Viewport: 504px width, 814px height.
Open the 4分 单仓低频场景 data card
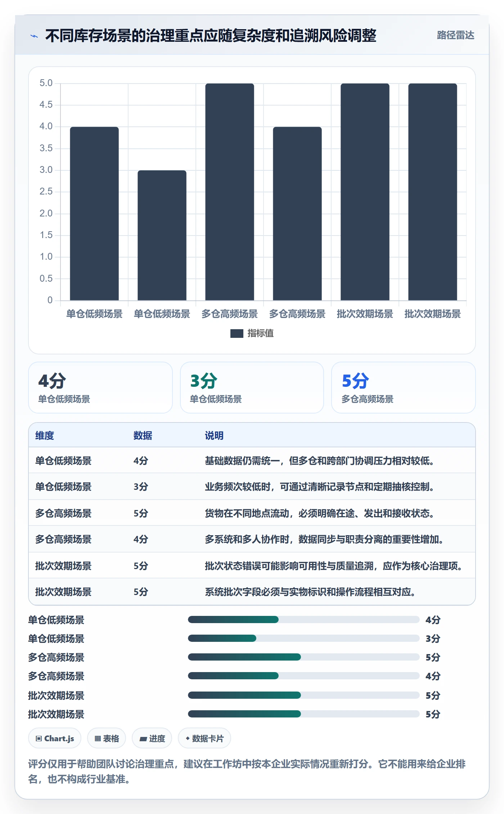(x=100, y=388)
